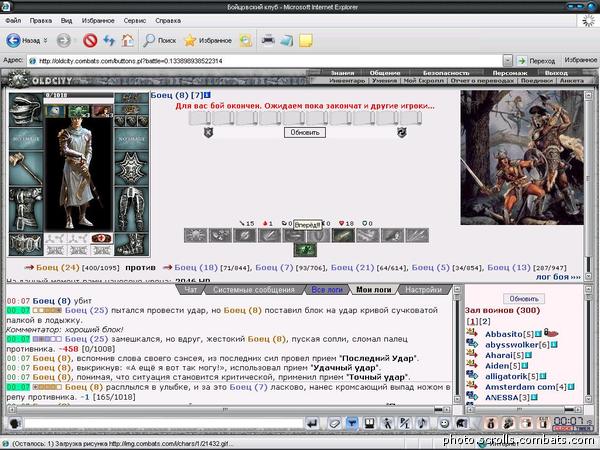
Task: Click the highlighted green combat technique icon
Action: click(x=305, y=250)
